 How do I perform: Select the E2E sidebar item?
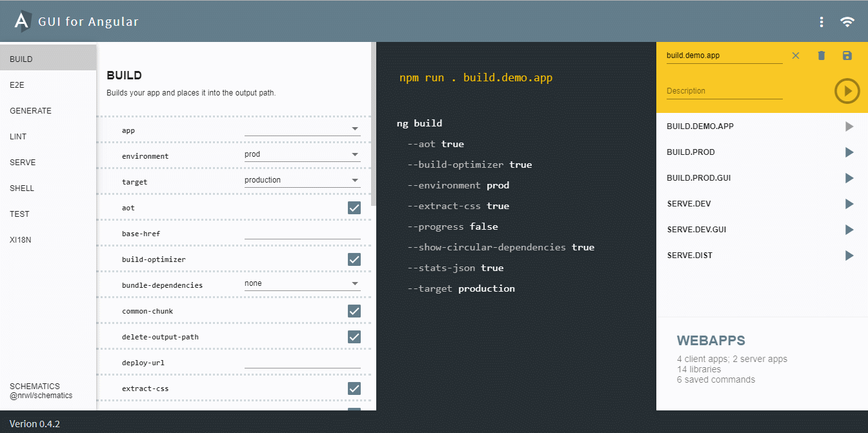pos(48,85)
